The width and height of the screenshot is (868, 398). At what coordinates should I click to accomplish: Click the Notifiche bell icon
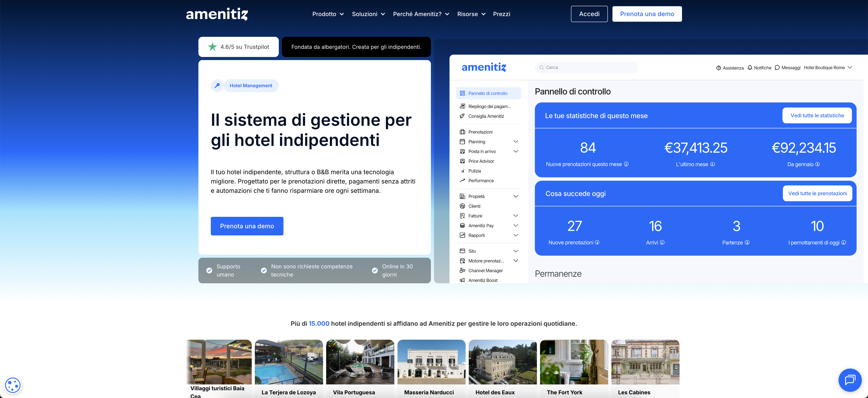click(x=750, y=67)
